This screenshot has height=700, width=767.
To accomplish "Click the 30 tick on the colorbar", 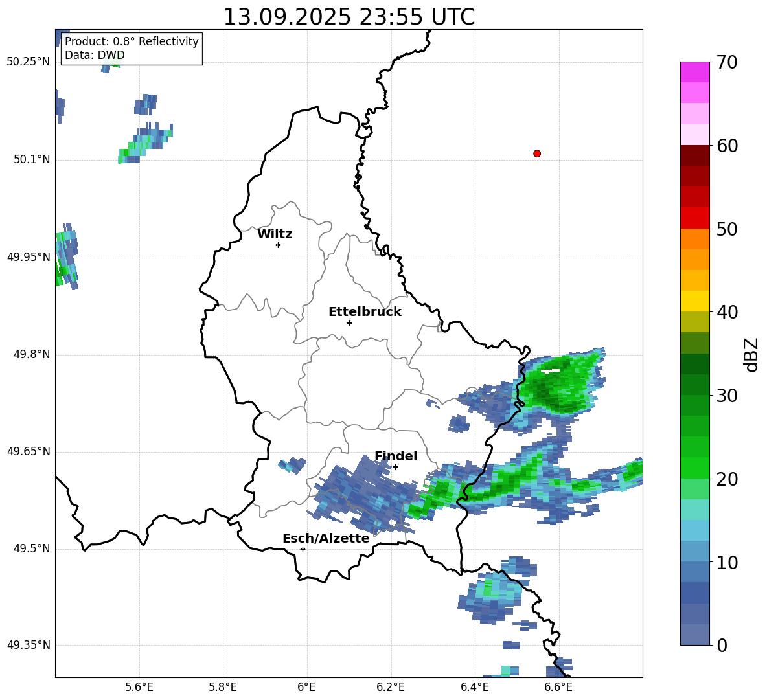I will pos(726,396).
